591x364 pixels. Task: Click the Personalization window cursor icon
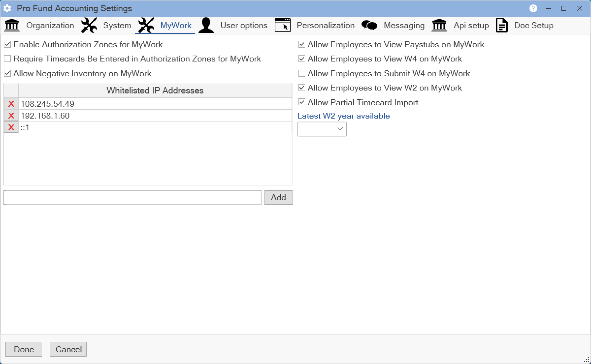282,25
